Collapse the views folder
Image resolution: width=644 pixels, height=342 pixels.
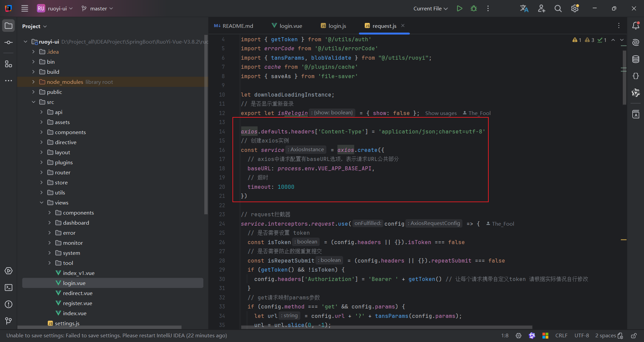click(x=42, y=203)
